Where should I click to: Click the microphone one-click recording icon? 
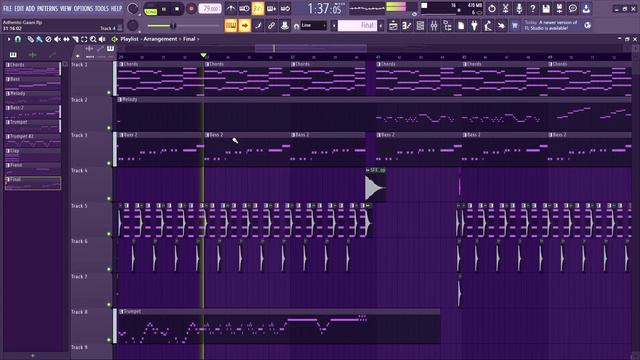(519, 9)
